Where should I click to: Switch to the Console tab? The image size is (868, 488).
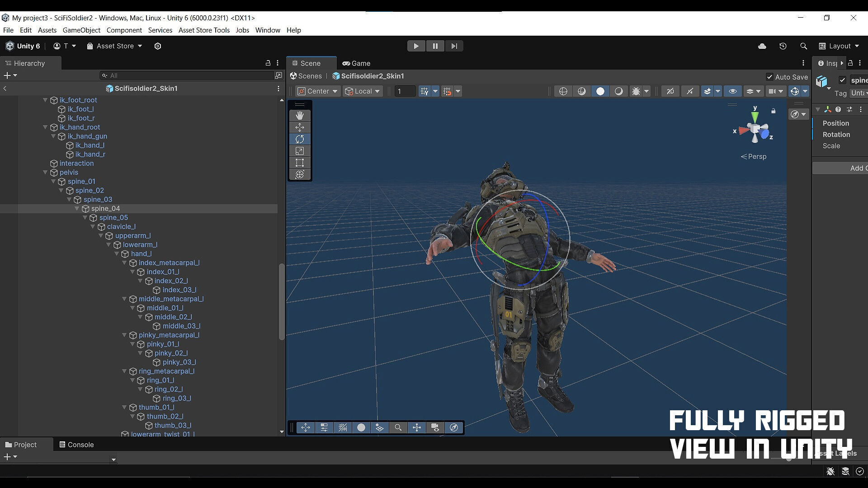[x=76, y=445]
